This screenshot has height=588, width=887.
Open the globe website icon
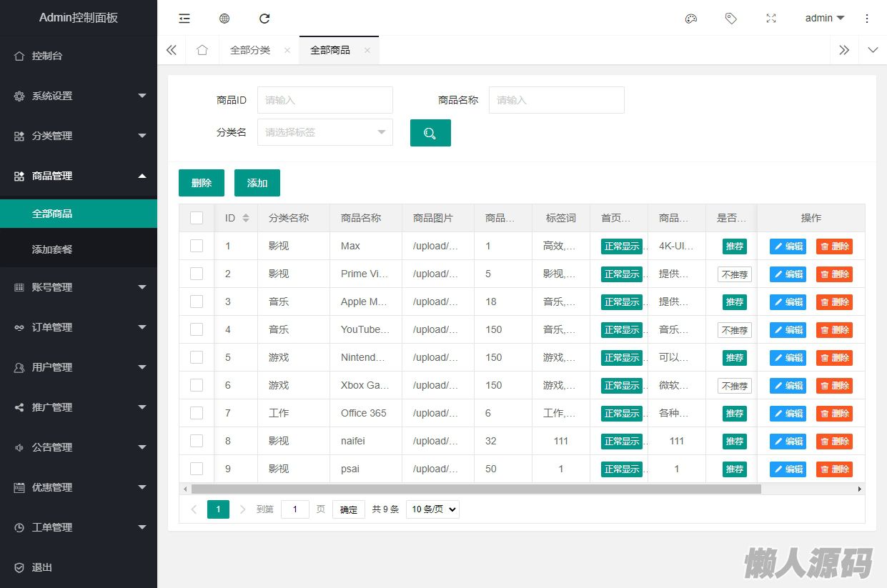224,19
